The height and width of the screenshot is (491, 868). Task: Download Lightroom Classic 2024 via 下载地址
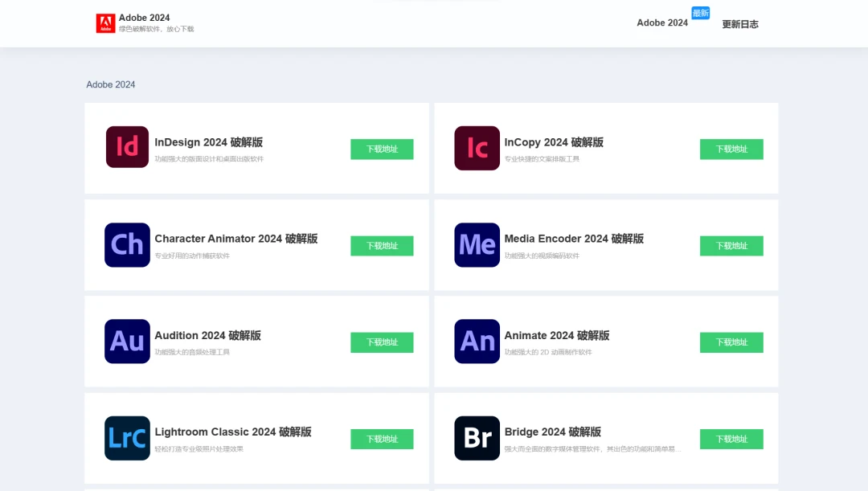coord(382,439)
